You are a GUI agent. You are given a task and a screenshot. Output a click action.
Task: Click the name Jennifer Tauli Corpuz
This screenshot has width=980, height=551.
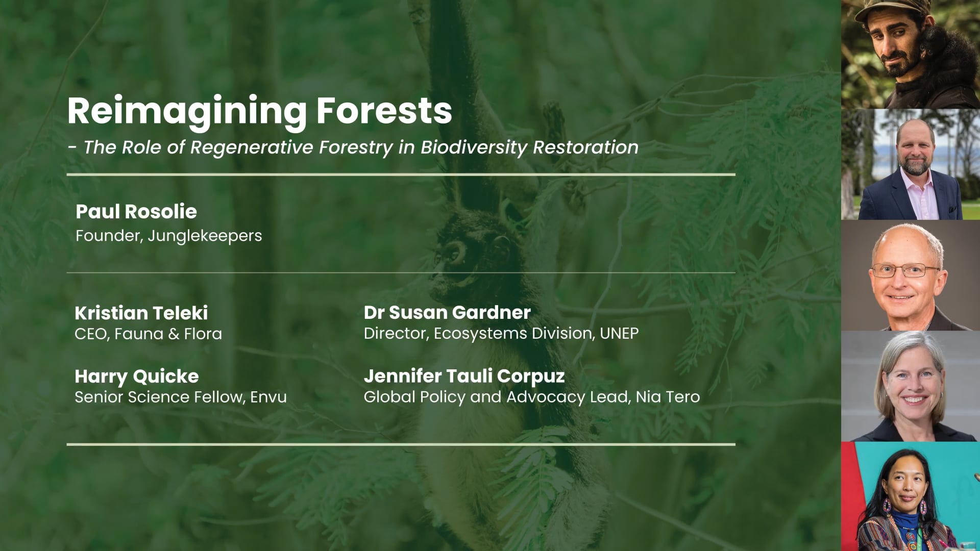pos(464,376)
